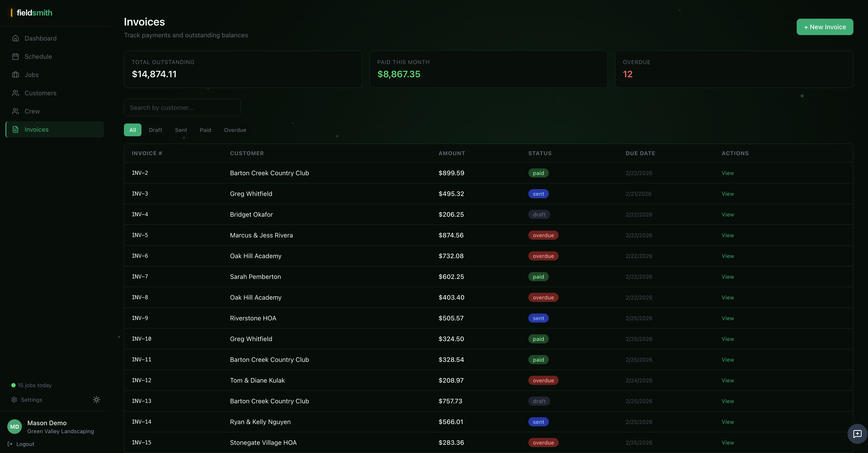Click the Jobs briefcase icon
Viewport: 868px width, 453px height.
point(15,75)
